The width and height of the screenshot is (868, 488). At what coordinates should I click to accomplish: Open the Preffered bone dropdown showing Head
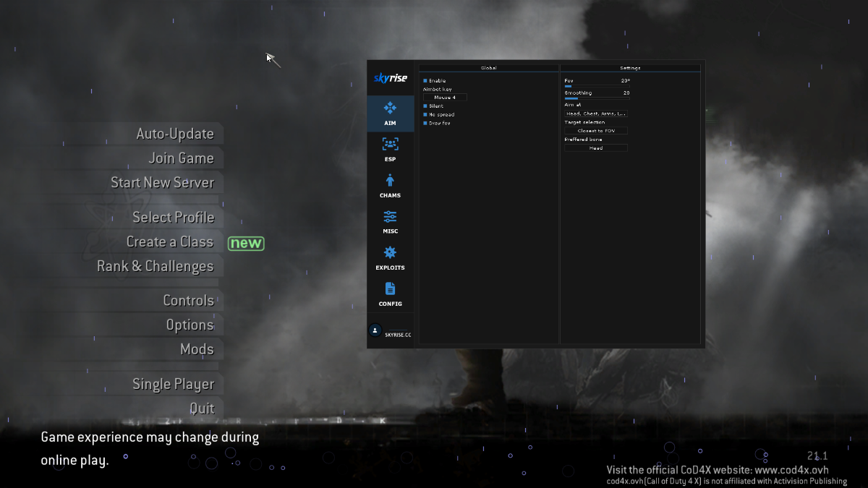point(596,148)
